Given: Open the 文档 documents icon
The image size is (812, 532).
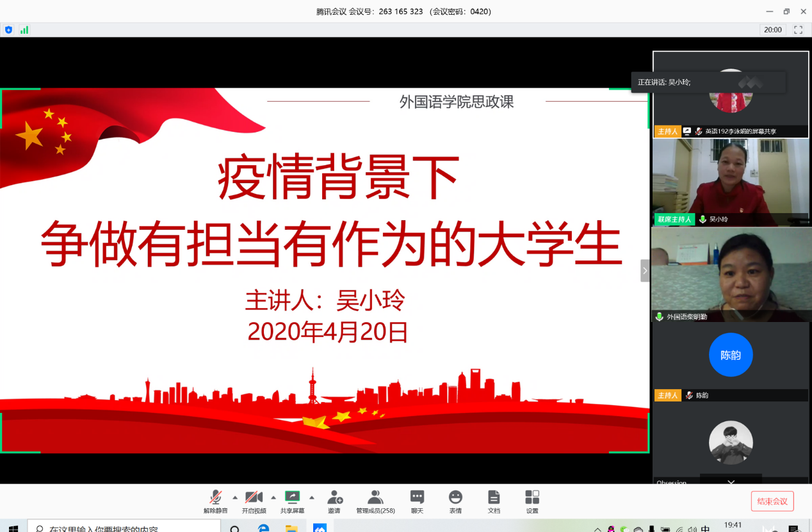Looking at the screenshot, I should click(x=494, y=497).
